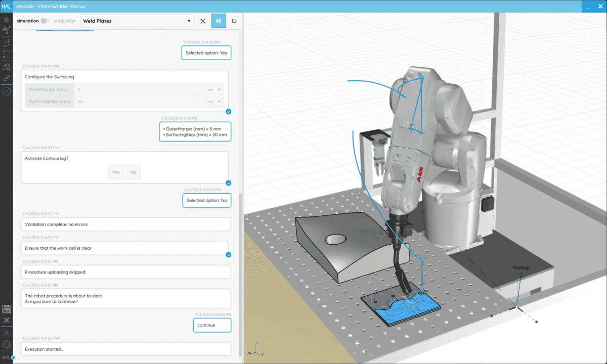Click the continue message bubble
The image size is (607, 364).
click(211, 325)
